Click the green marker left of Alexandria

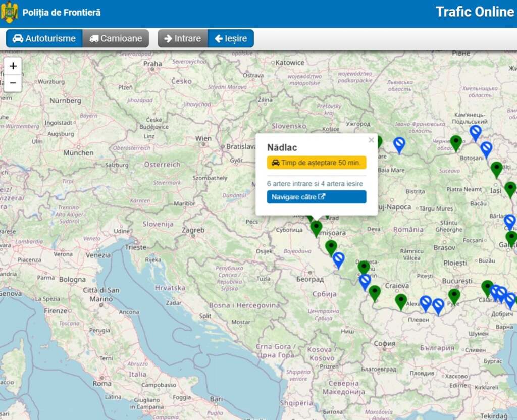coord(401,301)
